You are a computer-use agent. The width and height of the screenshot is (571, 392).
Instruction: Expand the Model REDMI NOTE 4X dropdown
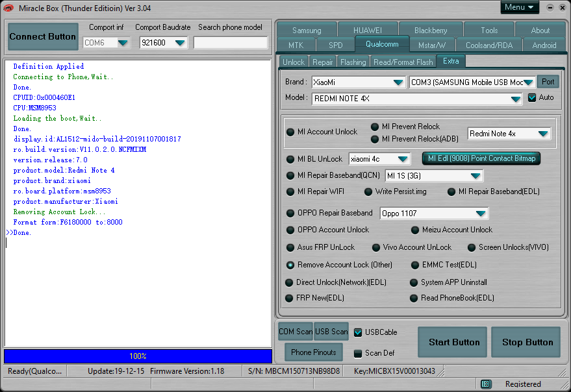[515, 99]
